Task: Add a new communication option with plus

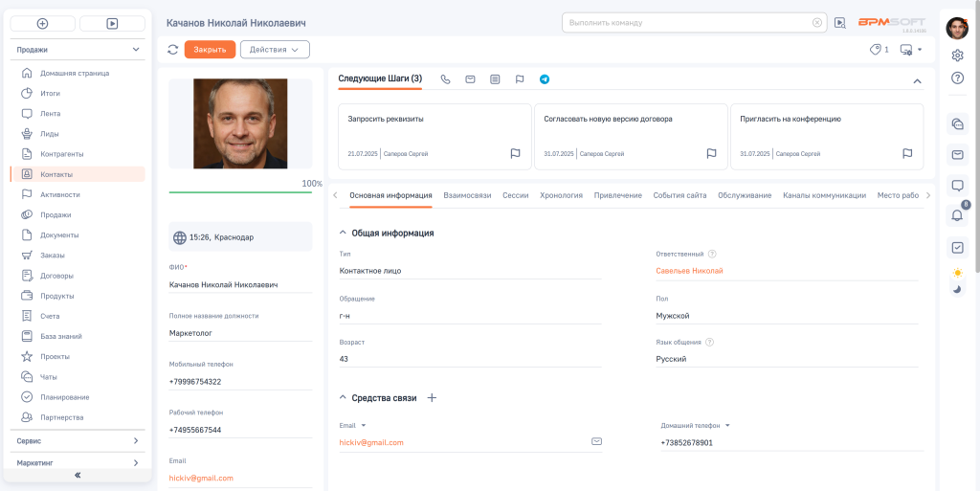Action: click(432, 398)
